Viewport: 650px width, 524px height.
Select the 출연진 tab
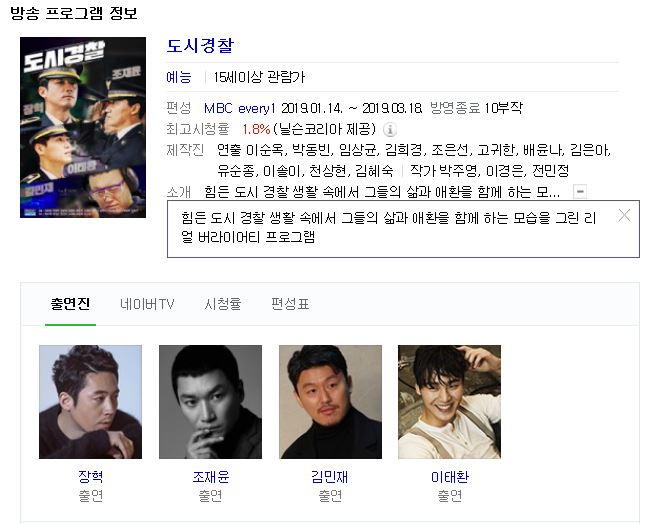click(70, 304)
